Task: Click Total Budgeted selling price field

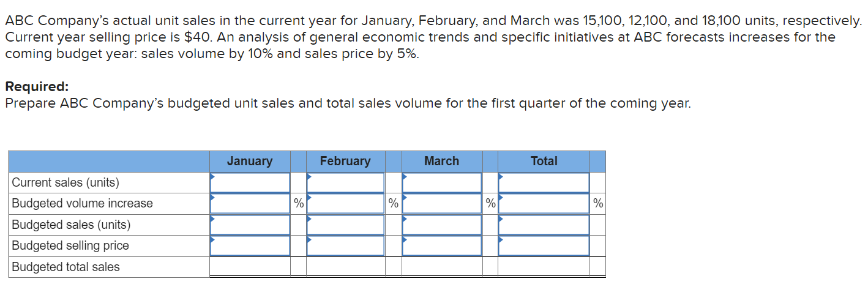Action: click(x=544, y=245)
